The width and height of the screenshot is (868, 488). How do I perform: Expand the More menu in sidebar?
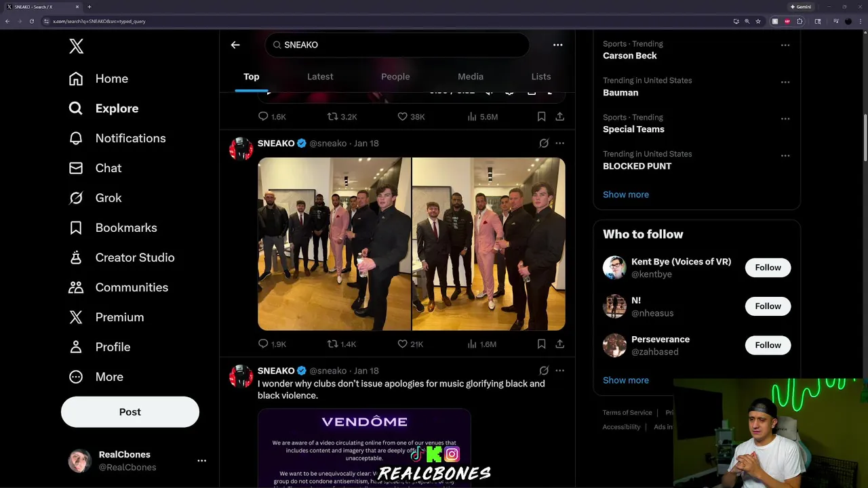(x=96, y=377)
